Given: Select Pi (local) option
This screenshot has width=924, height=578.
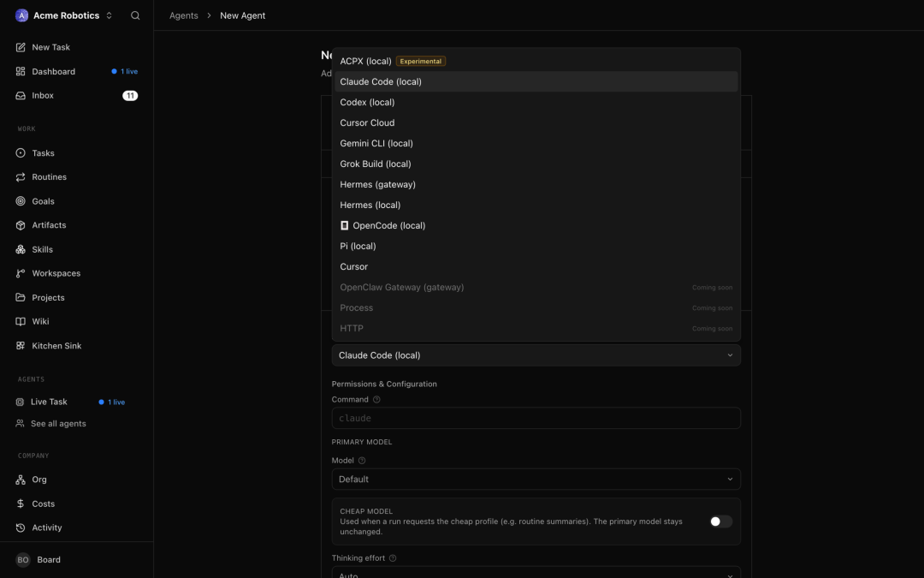Looking at the screenshot, I should 536,246.
